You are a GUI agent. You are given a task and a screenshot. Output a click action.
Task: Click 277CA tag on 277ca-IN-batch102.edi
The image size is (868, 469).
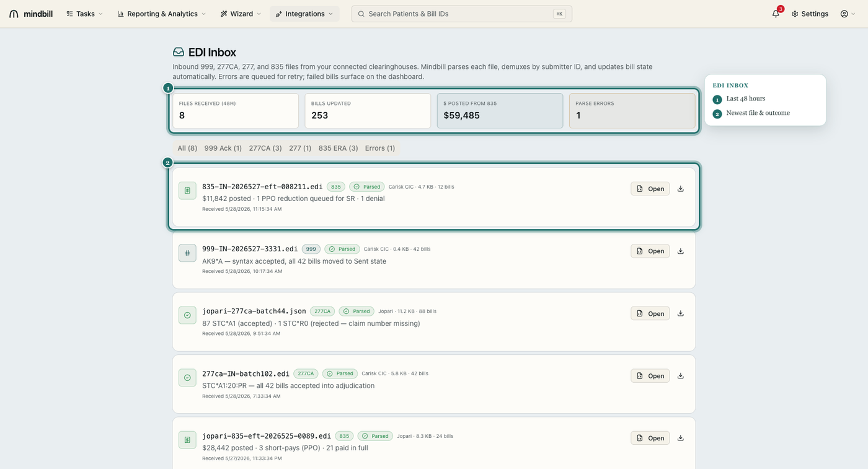tap(306, 373)
